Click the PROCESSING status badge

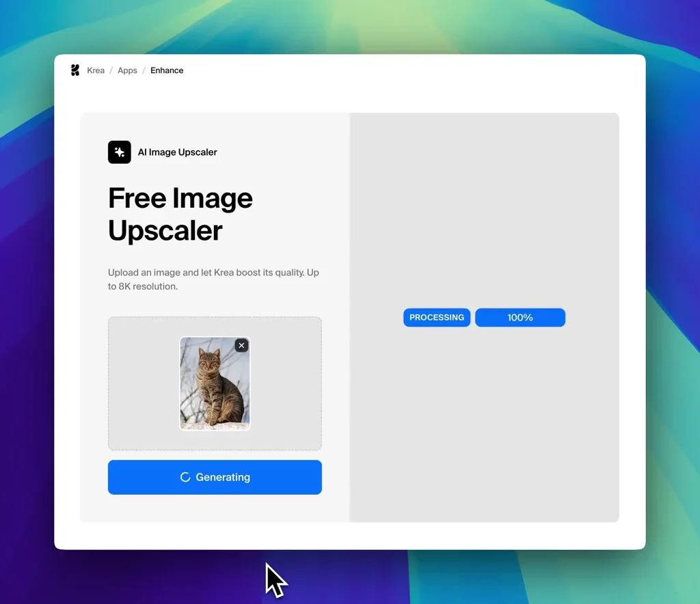(x=437, y=318)
